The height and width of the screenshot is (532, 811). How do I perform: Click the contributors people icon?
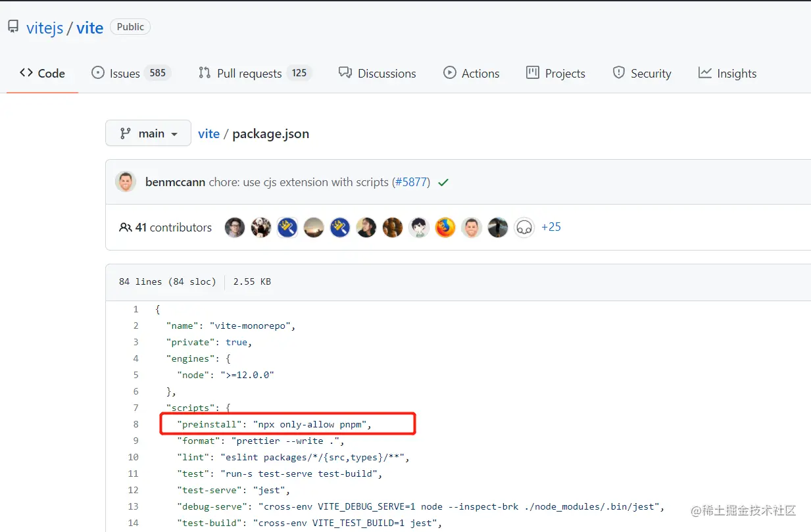[x=125, y=228]
